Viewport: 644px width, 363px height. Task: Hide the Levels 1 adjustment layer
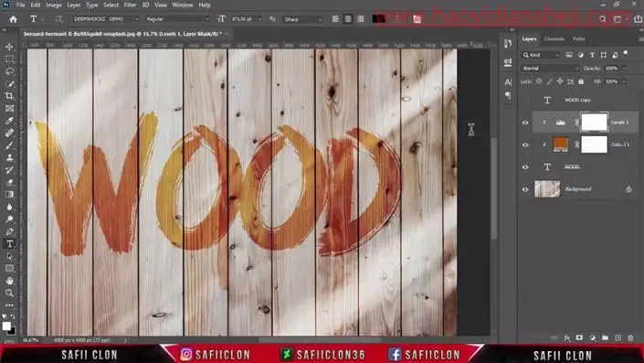(525, 123)
